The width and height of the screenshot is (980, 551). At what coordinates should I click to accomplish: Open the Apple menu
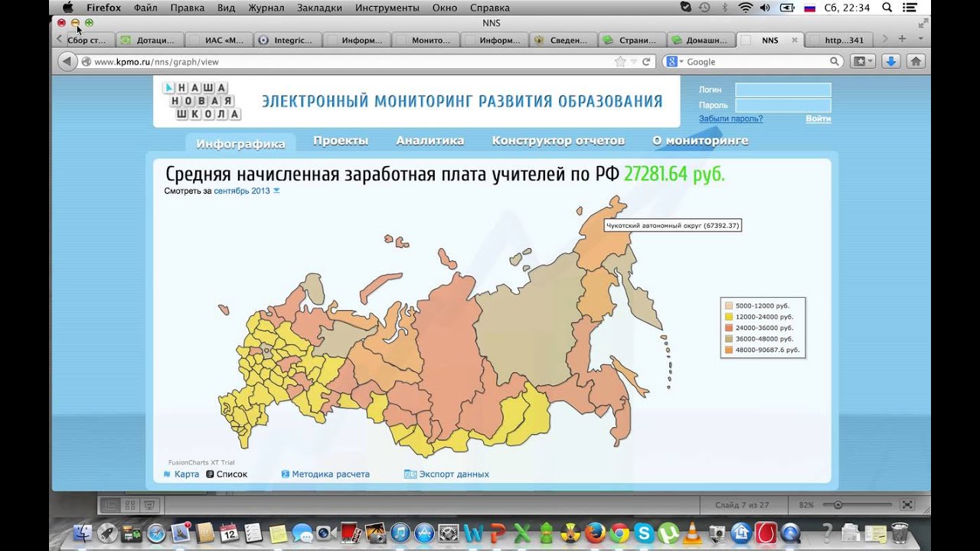67,8
